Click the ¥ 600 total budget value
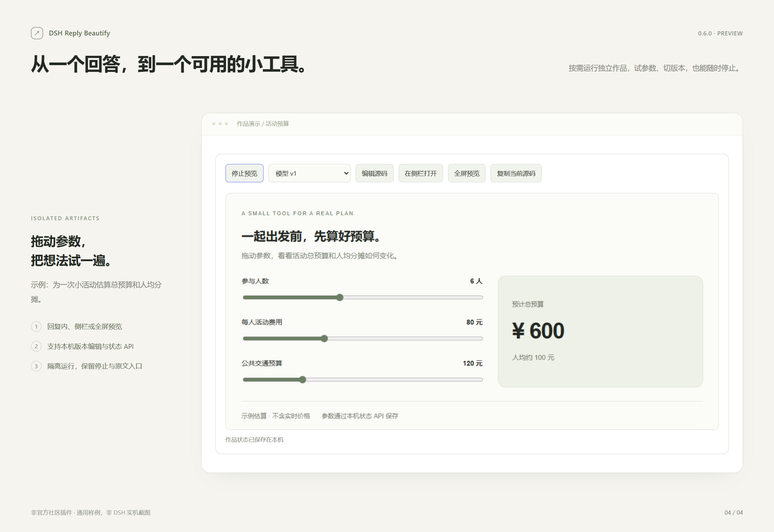 click(538, 331)
